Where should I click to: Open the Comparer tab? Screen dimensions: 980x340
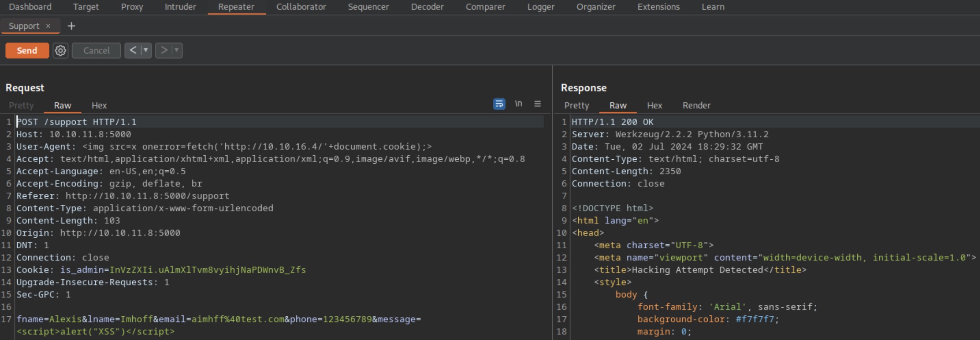tap(485, 7)
